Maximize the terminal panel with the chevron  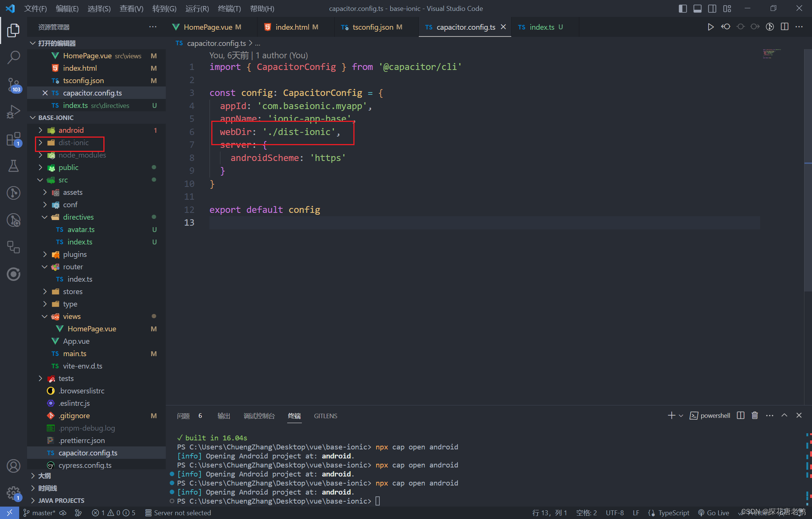click(784, 416)
